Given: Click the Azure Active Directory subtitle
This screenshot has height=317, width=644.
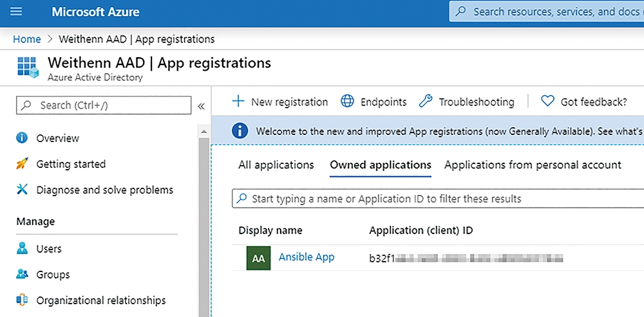Looking at the screenshot, I should click(95, 77).
